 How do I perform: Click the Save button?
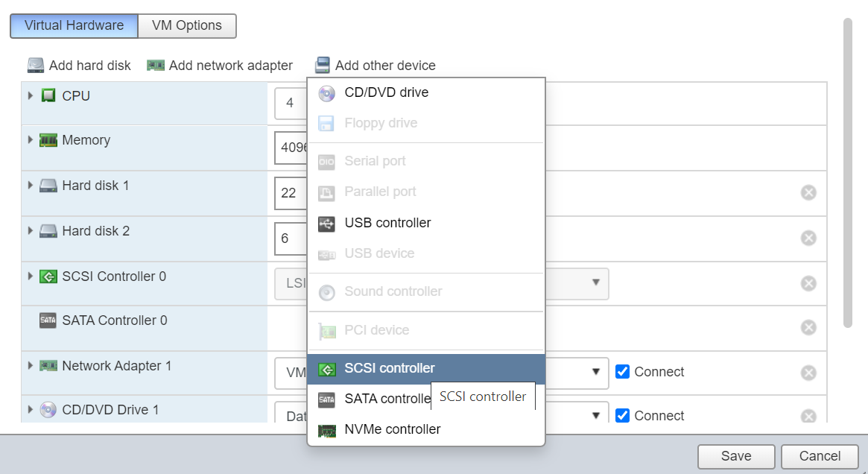pos(736,456)
